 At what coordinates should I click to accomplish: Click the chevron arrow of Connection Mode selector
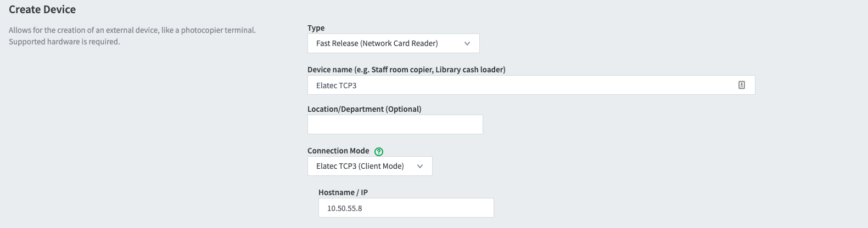420,166
